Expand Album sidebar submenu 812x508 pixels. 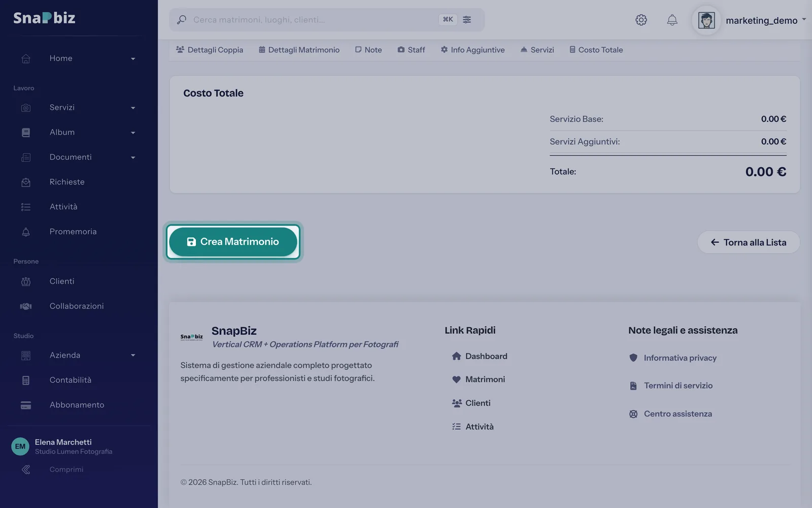click(133, 133)
